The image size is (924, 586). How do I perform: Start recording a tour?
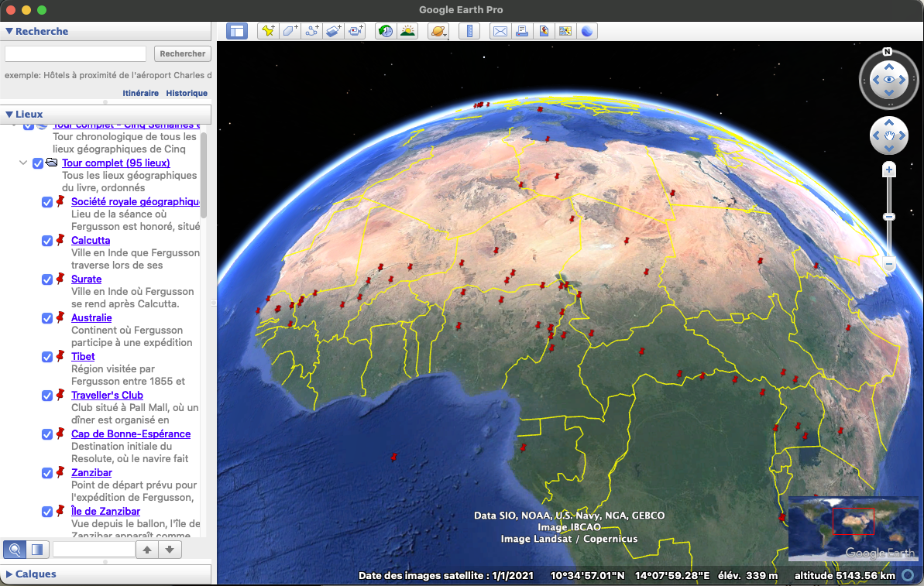tap(355, 30)
